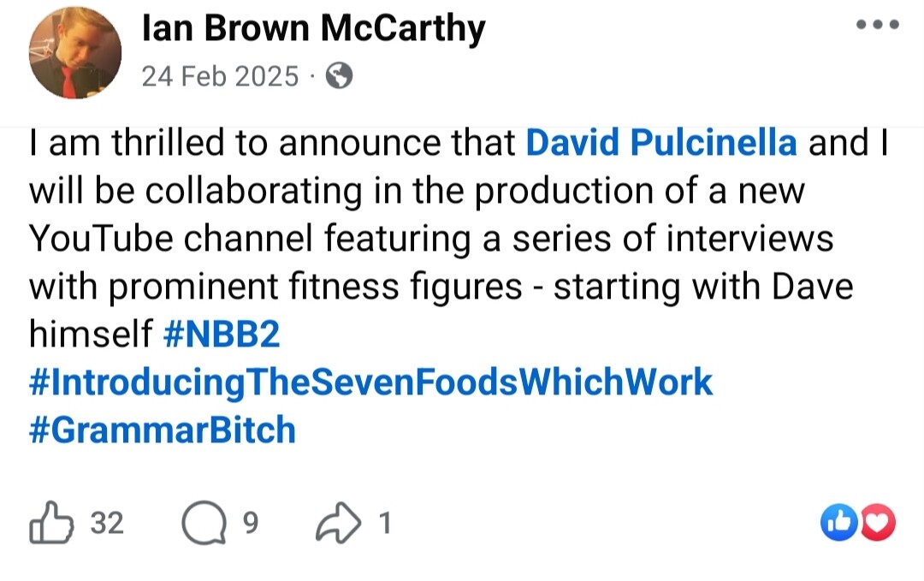Viewport: 924px width, 581px height.
Task: View the 9 comments count
Action: (x=251, y=522)
